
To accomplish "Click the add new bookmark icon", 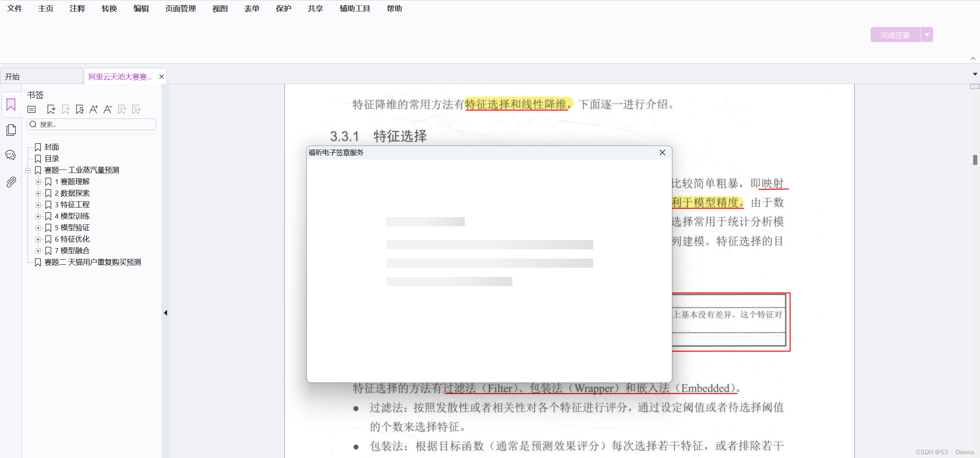I will (x=51, y=110).
